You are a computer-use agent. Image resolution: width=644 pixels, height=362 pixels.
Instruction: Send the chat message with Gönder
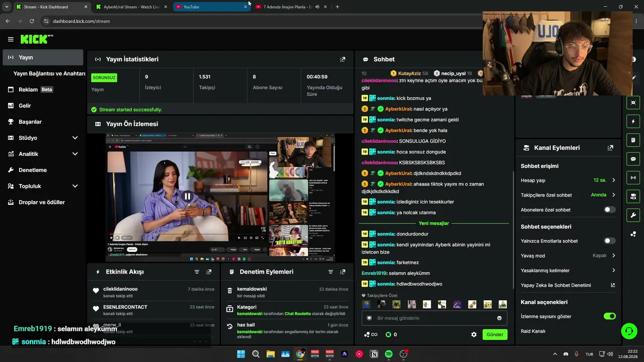(495, 334)
